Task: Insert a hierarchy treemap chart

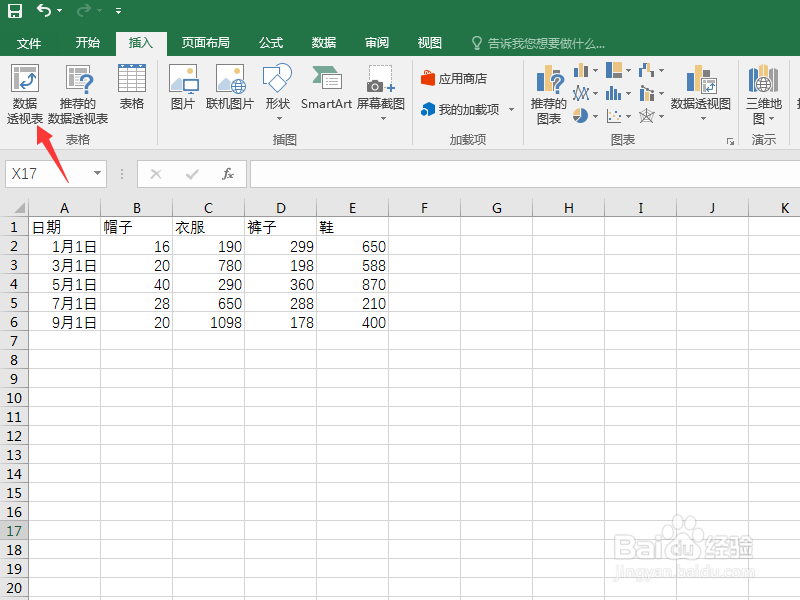Action: coord(618,70)
